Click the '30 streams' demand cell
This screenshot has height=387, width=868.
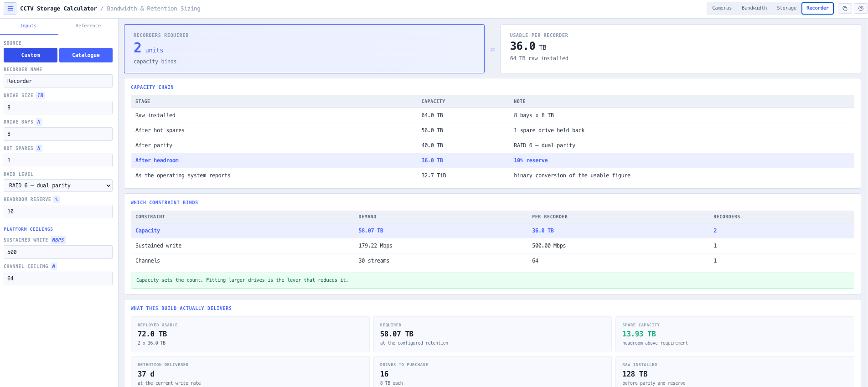tap(374, 261)
